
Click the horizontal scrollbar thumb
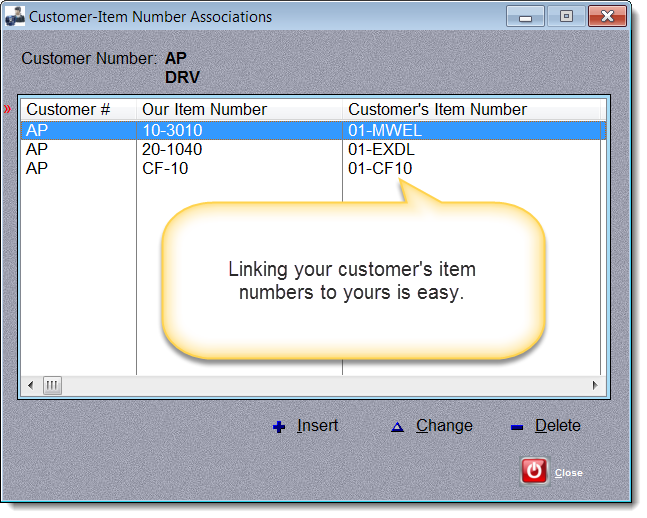51,385
